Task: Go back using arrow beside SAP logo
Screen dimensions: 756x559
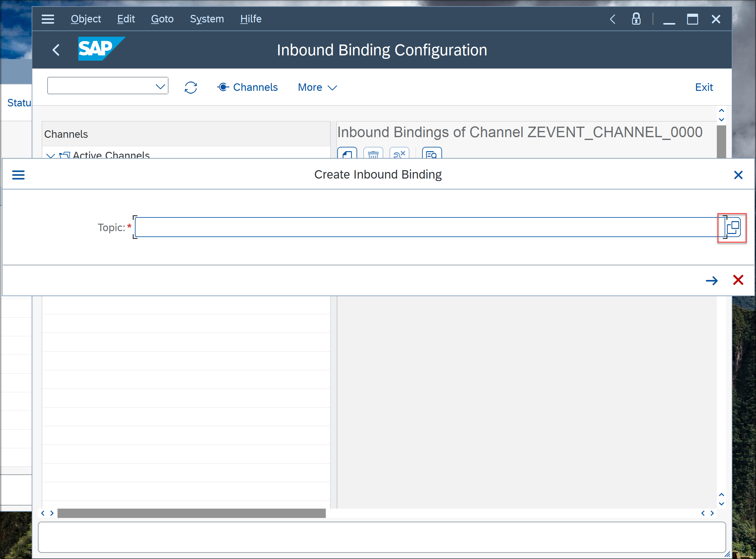Action: click(56, 50)
